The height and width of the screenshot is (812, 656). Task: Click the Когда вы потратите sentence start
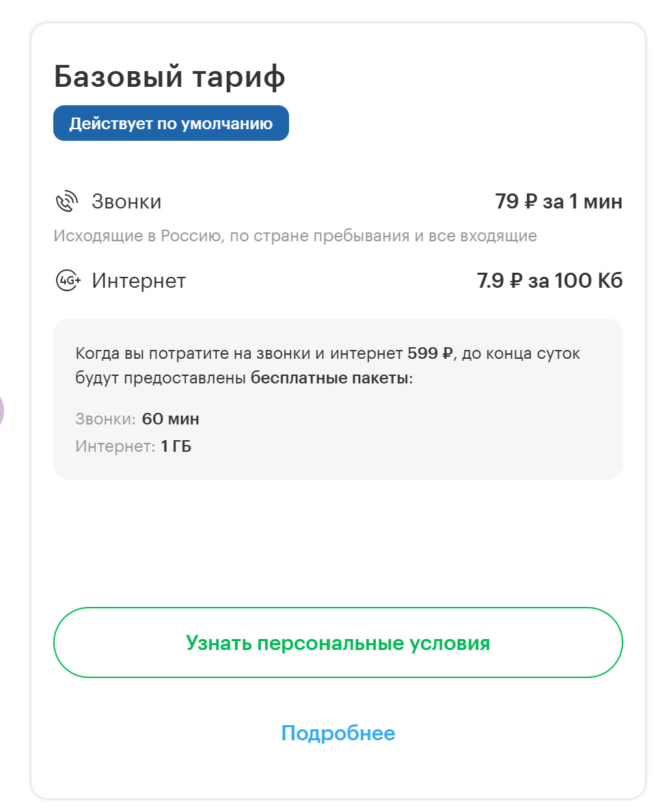tap(137, 353)
